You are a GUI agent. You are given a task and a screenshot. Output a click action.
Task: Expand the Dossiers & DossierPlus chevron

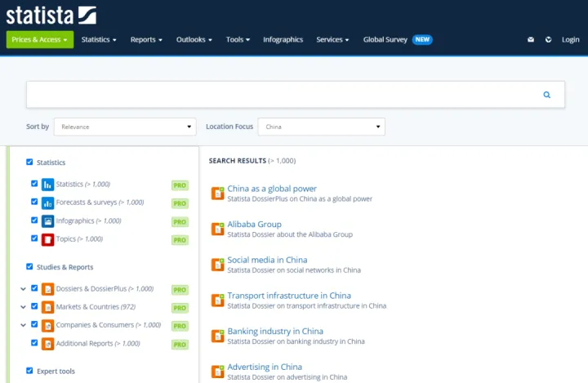(23, 289)
